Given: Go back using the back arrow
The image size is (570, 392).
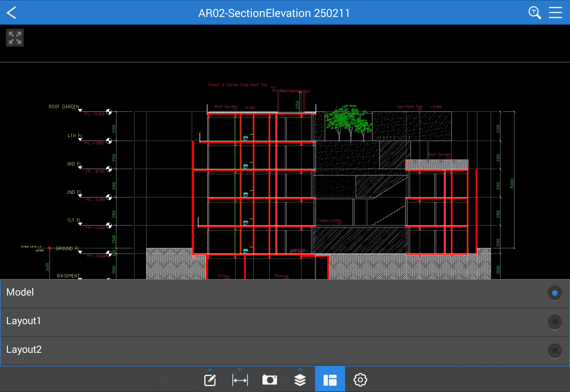Looking at the screenshot, I should (12, 12).
